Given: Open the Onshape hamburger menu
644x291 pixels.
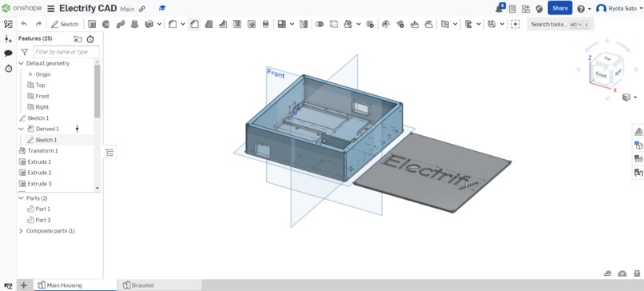Looking at the screenshot, I should tap(51, 9).
